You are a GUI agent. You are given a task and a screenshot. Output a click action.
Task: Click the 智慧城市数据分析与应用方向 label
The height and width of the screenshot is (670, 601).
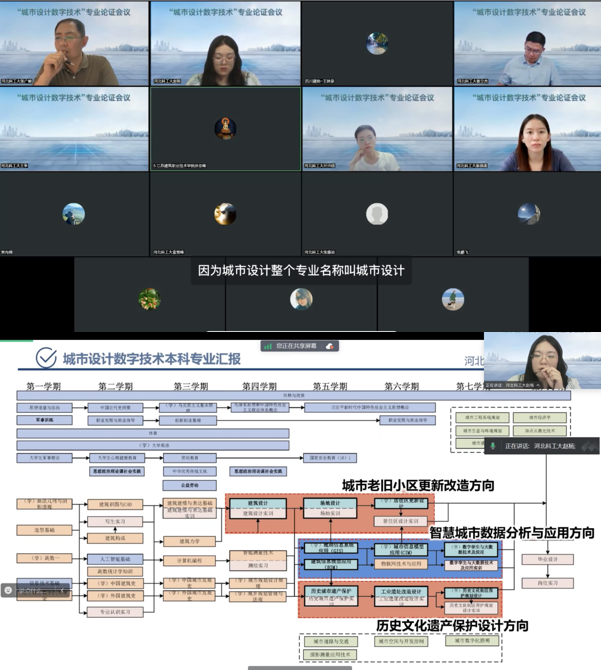click(511, 533)
